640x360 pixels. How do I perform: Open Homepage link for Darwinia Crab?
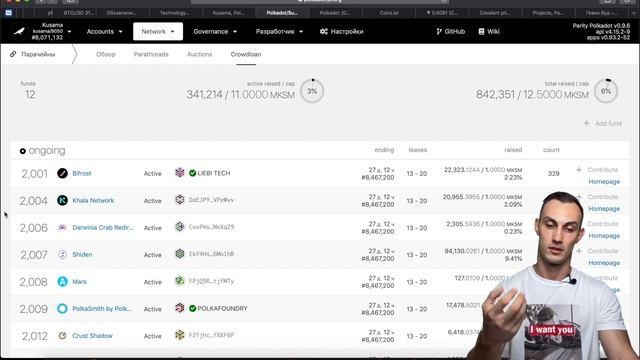(x=604, y=236)
